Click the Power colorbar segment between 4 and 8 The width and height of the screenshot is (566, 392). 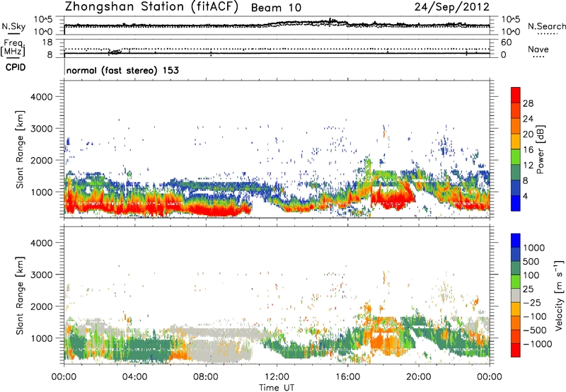point(516,188)
